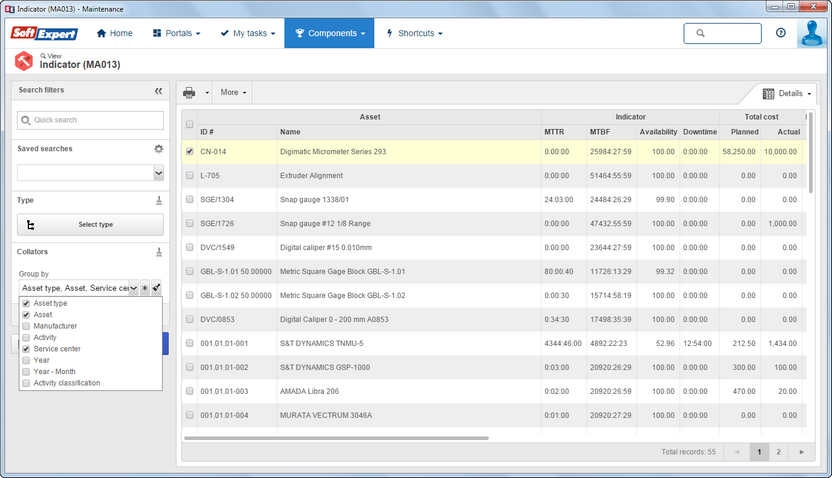832x478 pixels.
Task: Check the Year - Month option
Action: (x=26, y=372)
